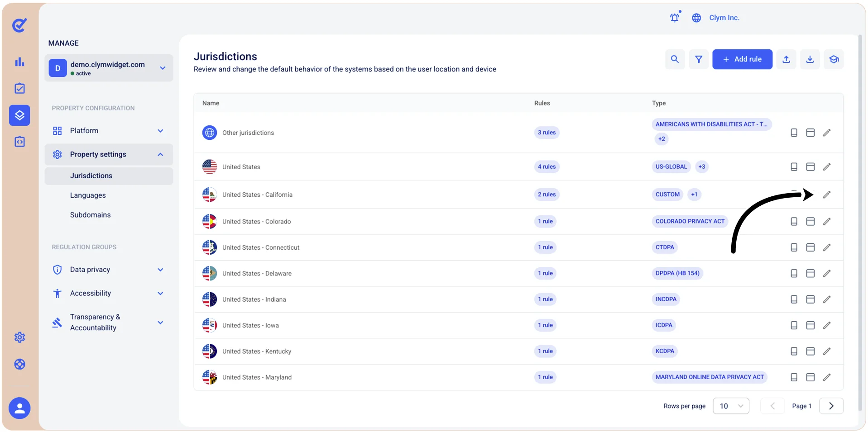
Task: Click the 3 rules badge
Action: click(x=547, y=133)
